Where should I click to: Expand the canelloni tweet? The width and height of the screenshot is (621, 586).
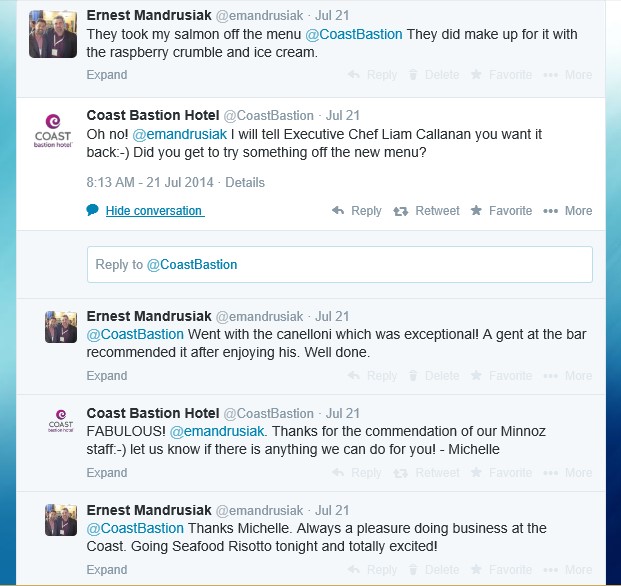107,375
